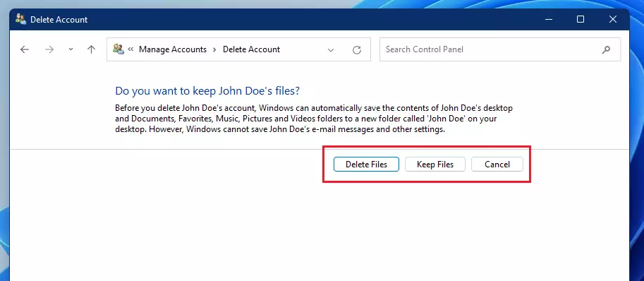This screenshot has width=644, height=281.
Task: Click the Delete Account title bar icon
Action: point(20,19)
